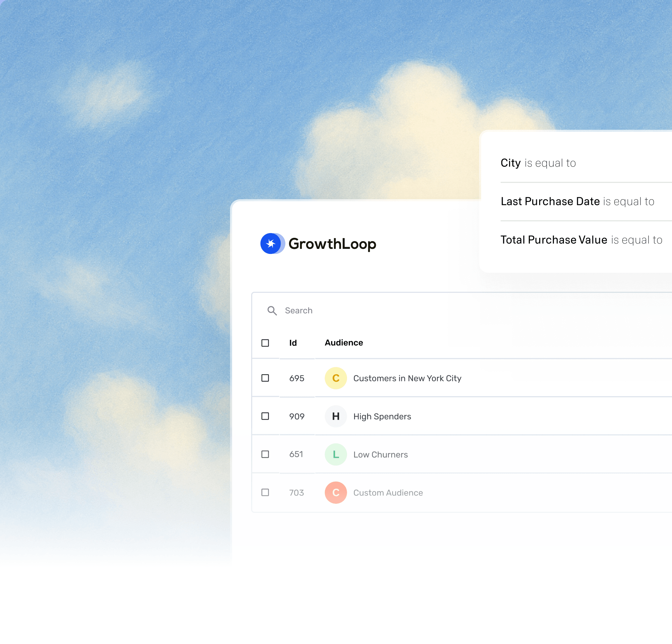Open the High Spenders audience

coord(382,416)
